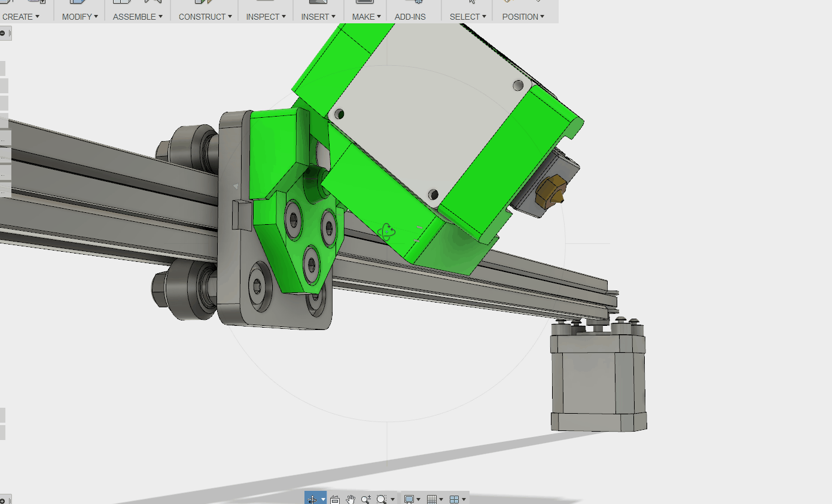Select the Orbit tool in navigation bar
The image size is (832, 504).
pos(312,499)
